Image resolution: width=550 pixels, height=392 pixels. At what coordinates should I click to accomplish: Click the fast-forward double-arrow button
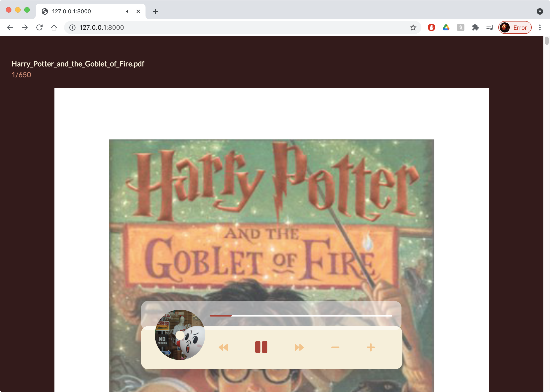point(299,347)
